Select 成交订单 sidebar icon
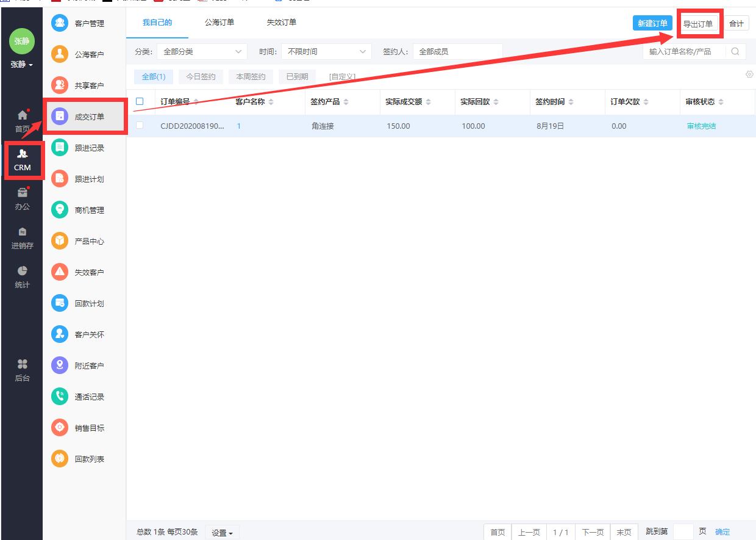Image resolution: width=756 pixels, height=540 pixels. pos(60,117)
